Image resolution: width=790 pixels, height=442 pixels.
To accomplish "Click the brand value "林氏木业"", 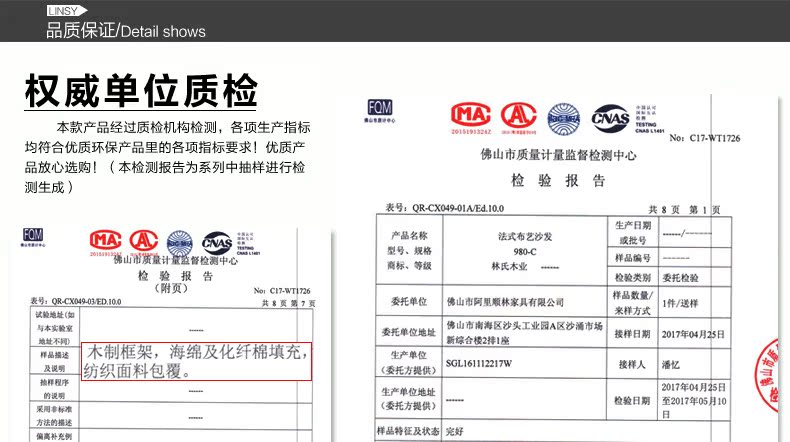I will 509,267.
